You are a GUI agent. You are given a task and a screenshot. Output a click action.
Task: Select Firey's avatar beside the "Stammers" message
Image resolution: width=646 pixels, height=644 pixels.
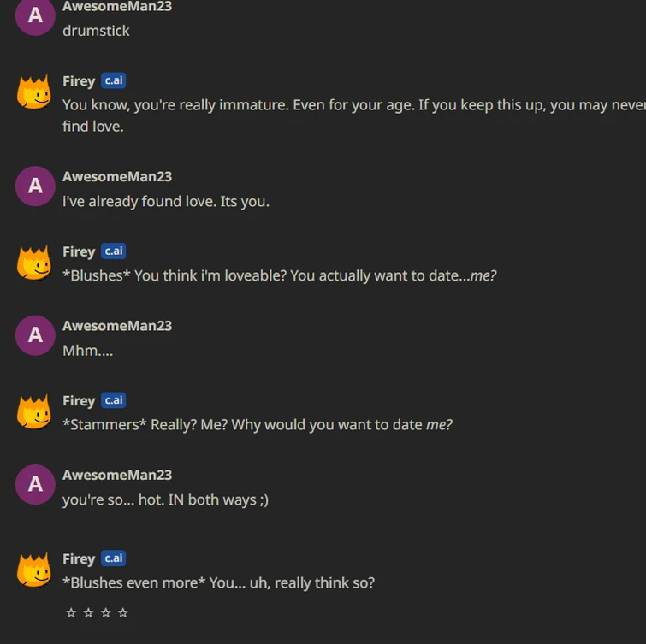(35, 411)
